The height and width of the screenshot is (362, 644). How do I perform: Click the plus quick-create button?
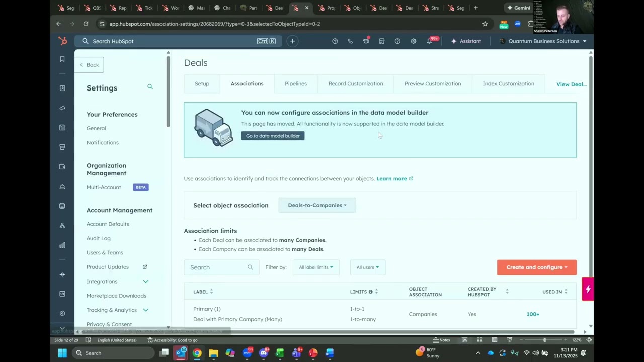point(292,41)
